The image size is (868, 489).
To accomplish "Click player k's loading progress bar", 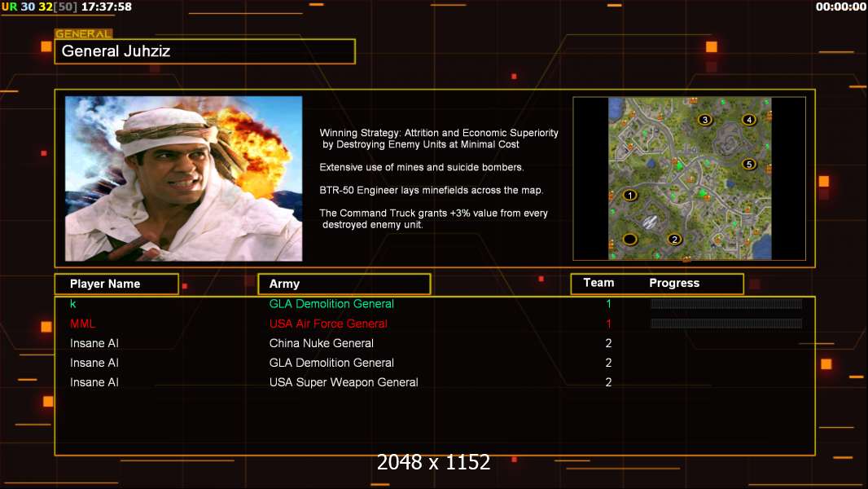I will (726, 303).
